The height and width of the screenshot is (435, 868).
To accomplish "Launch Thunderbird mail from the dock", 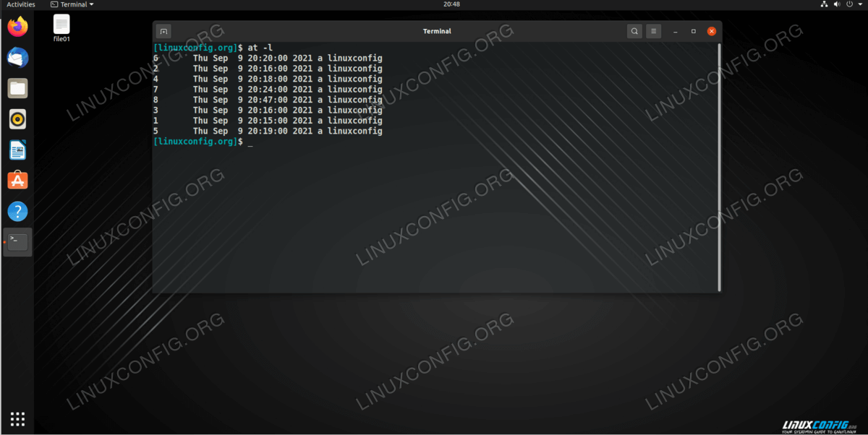I will [x=17, y=58].
